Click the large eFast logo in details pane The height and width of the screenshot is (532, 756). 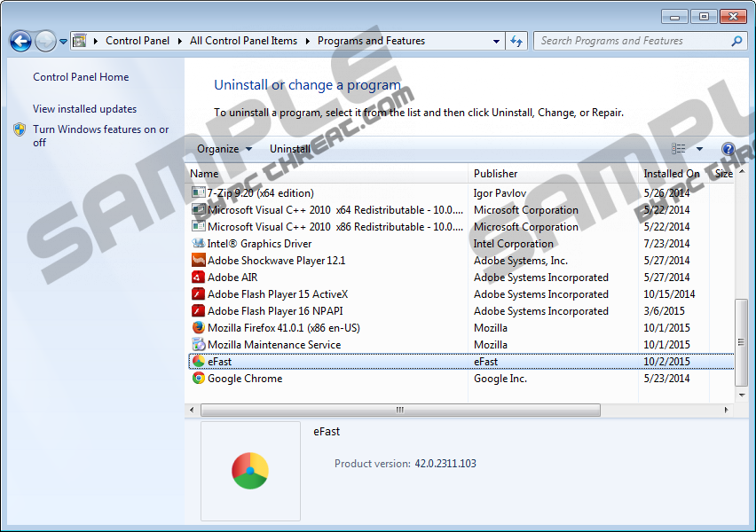pos(250,471)
